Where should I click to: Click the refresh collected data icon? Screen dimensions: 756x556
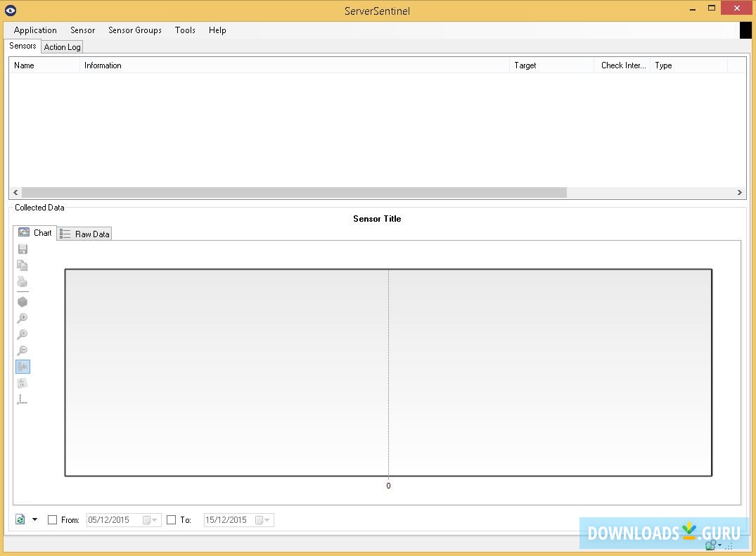click(x=20, y=519)
